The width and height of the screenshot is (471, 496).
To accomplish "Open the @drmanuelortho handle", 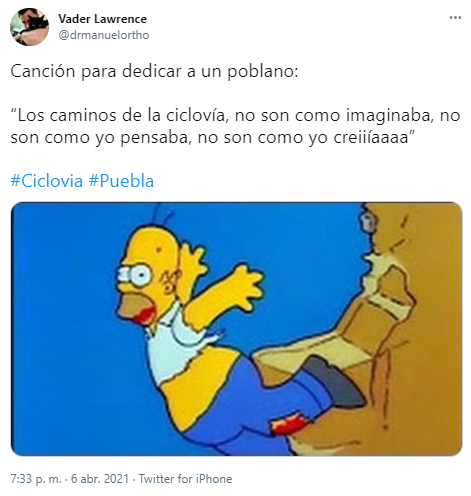I will pyautogui.click(x=104, y=35).
